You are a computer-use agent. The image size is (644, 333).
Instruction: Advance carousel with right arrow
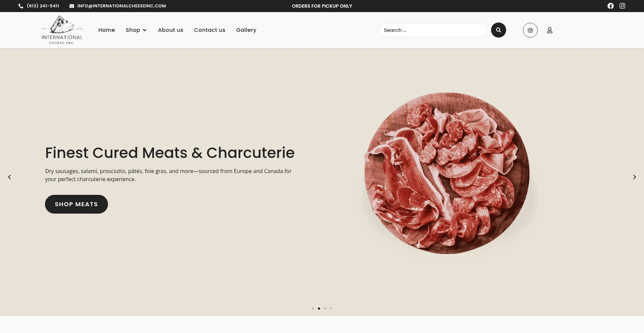coord(634,177)
